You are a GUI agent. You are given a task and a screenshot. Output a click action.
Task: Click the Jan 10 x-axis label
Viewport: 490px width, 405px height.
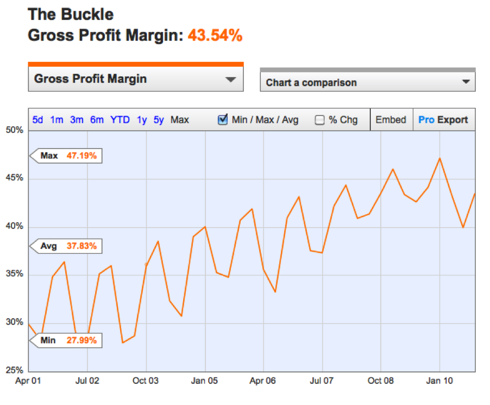pyautogui.click(x=440, y=381)
